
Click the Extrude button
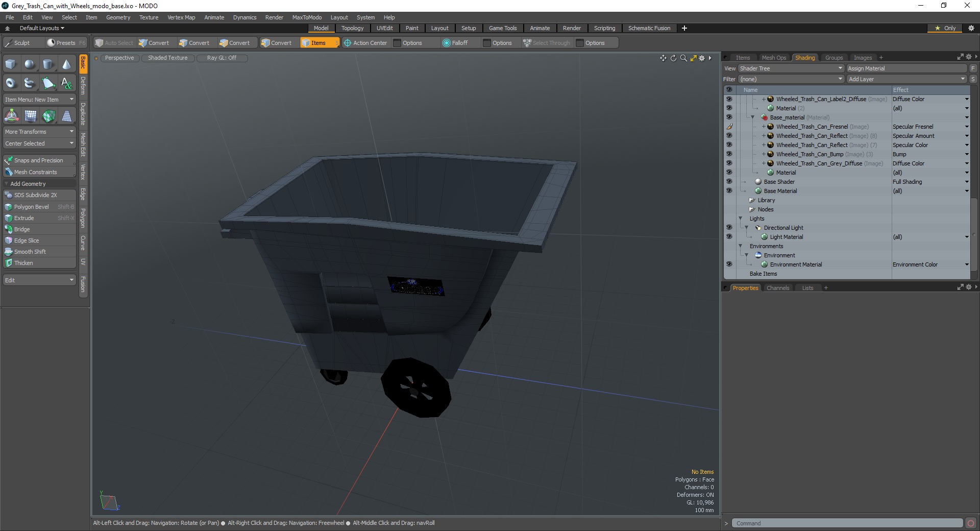pos(39,218)
